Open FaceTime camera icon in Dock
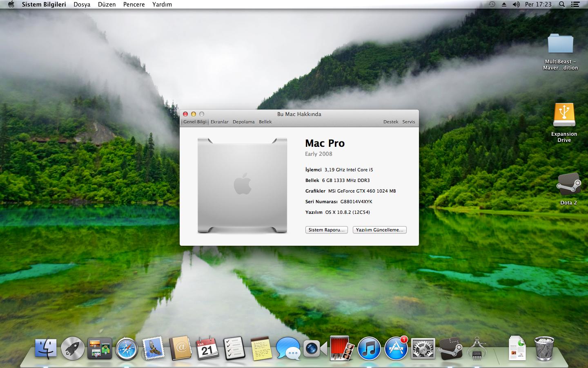 pyautogui.click(x=315, y=348)
